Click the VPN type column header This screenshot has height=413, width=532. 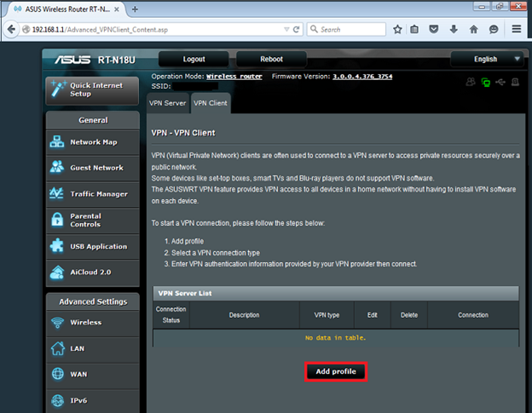[x=327, y=315]
